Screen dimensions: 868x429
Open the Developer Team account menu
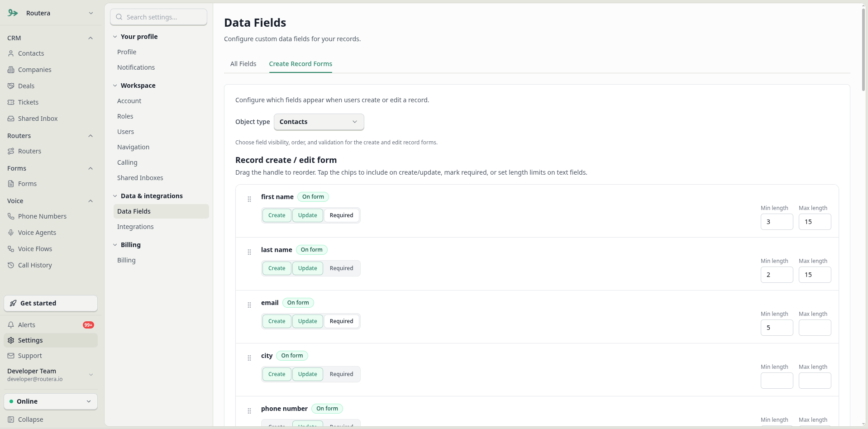coord(51,375)
